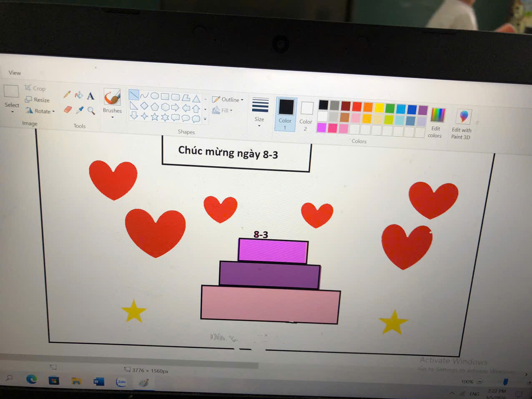Viewport: 532px width, 399px height.
Task: Choose the Oval shape in Shapes gallery
Action: click(x=155, y=96)
